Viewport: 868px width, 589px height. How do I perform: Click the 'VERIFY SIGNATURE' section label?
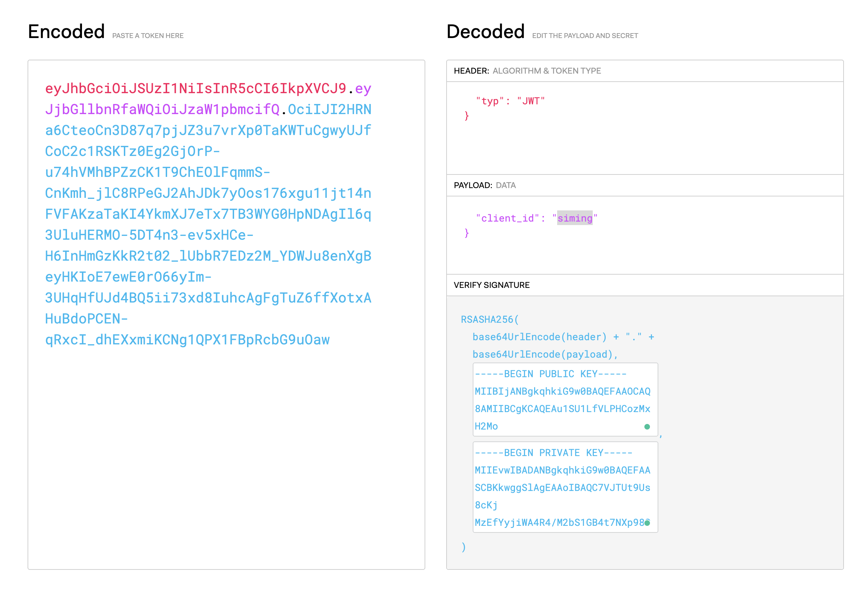coord(491,285)
